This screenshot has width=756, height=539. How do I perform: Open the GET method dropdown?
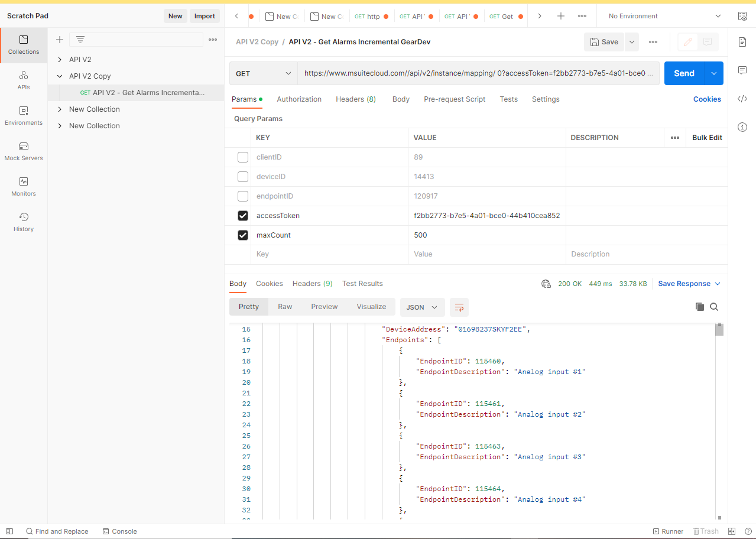tap(263, 74)
